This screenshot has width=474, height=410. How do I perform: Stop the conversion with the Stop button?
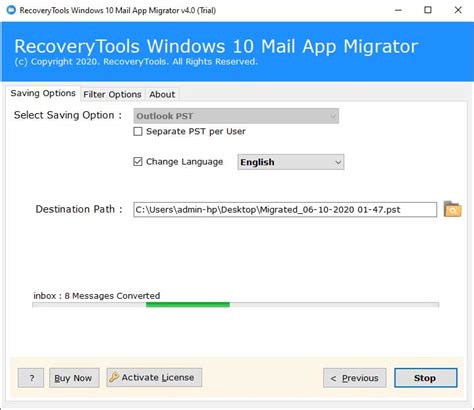pos(426,378)
